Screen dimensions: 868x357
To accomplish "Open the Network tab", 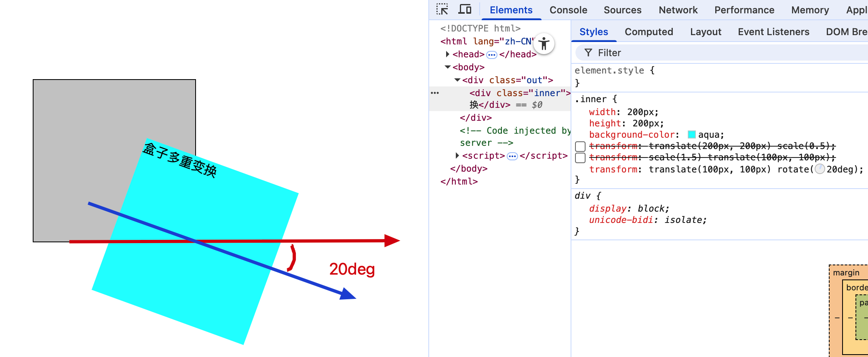I will 678,10.
